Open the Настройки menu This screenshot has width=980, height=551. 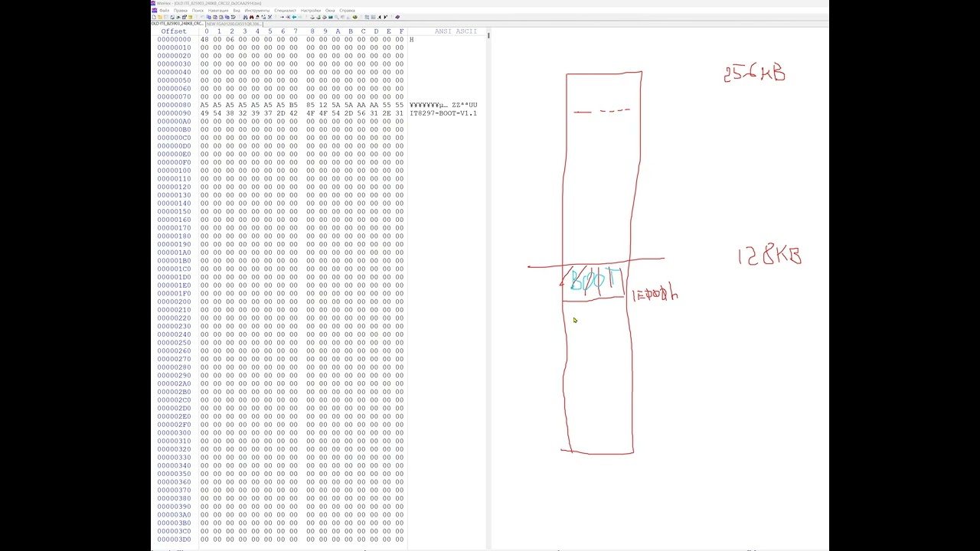pos(311,10)
